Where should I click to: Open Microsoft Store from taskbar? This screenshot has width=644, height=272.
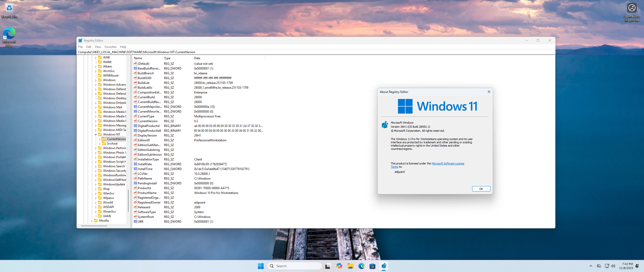click(372, 266)
